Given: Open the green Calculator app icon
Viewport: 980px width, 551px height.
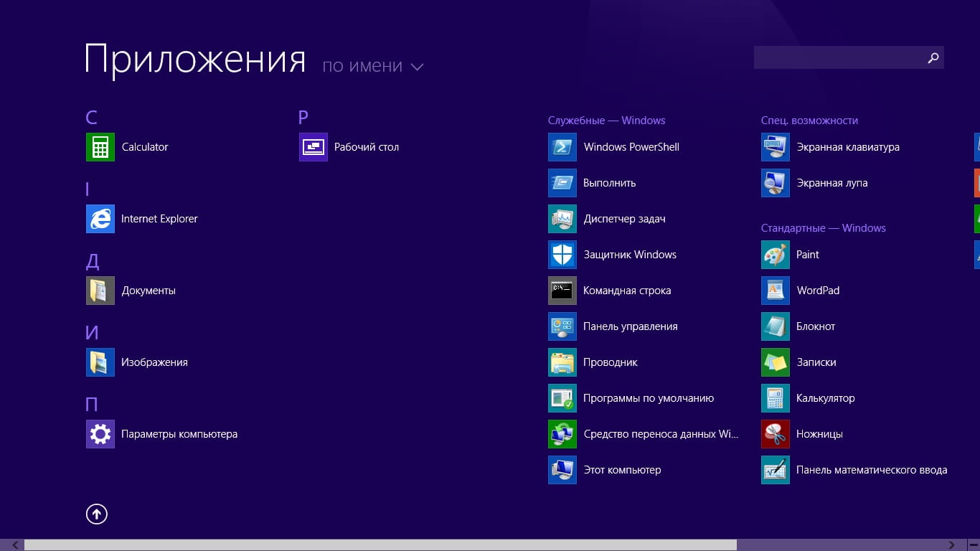Looking at the screenshot, I should 100,147.
